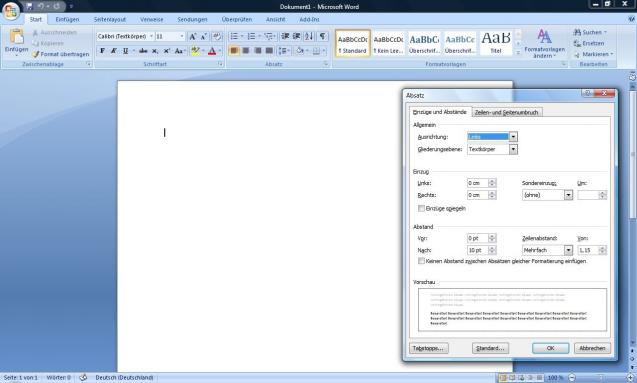Click the bulleted list icon
The height and width of the screenshot is (383, 637).
(234, 36)
